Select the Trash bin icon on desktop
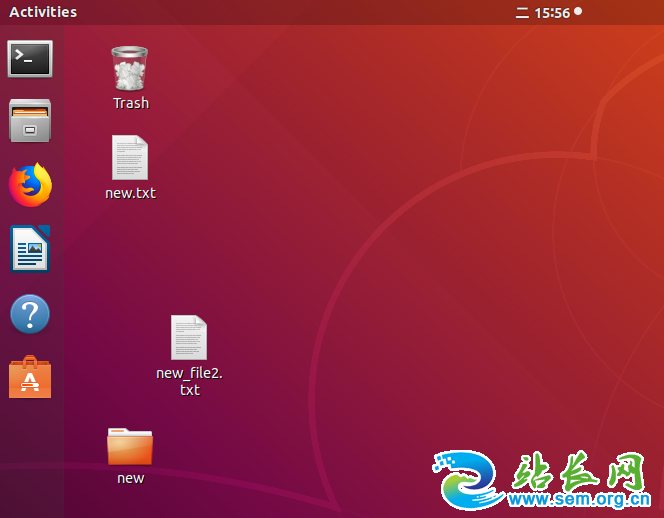The height and width of the screenshot is (518, 664). click(130, 69)
